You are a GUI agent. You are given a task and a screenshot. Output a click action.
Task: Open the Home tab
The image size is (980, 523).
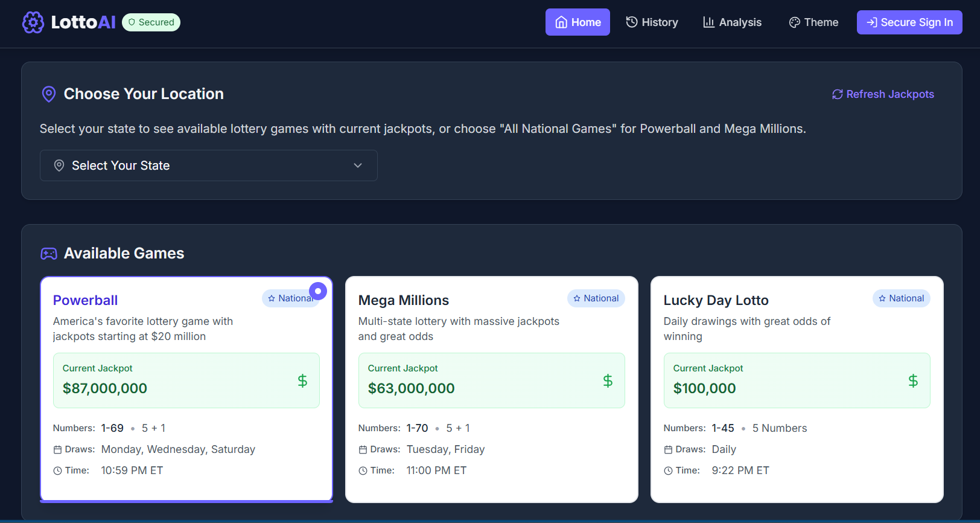[x=577, y=22]
